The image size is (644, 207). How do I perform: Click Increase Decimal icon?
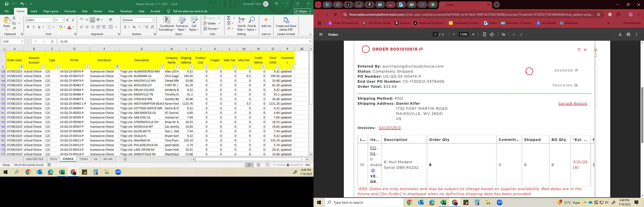point(146,27)
